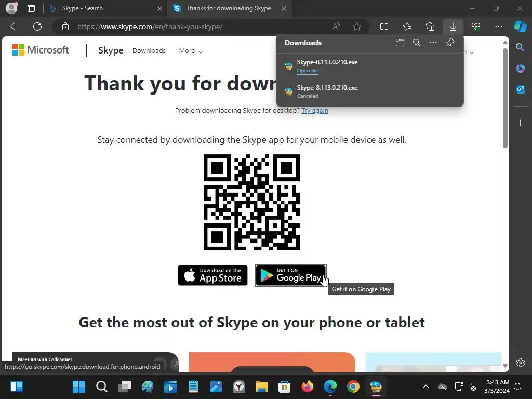Open split screen view

click(x=384, y=26)
